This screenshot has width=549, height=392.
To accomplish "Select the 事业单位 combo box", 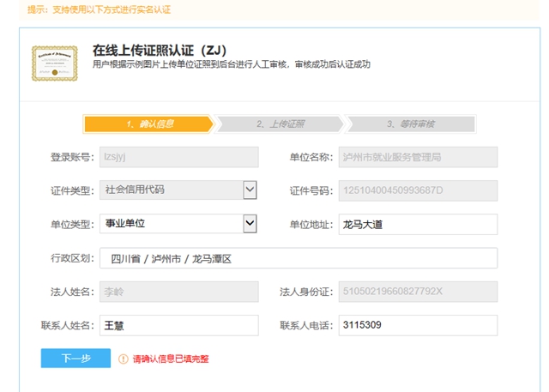I will tap(178, 223).
